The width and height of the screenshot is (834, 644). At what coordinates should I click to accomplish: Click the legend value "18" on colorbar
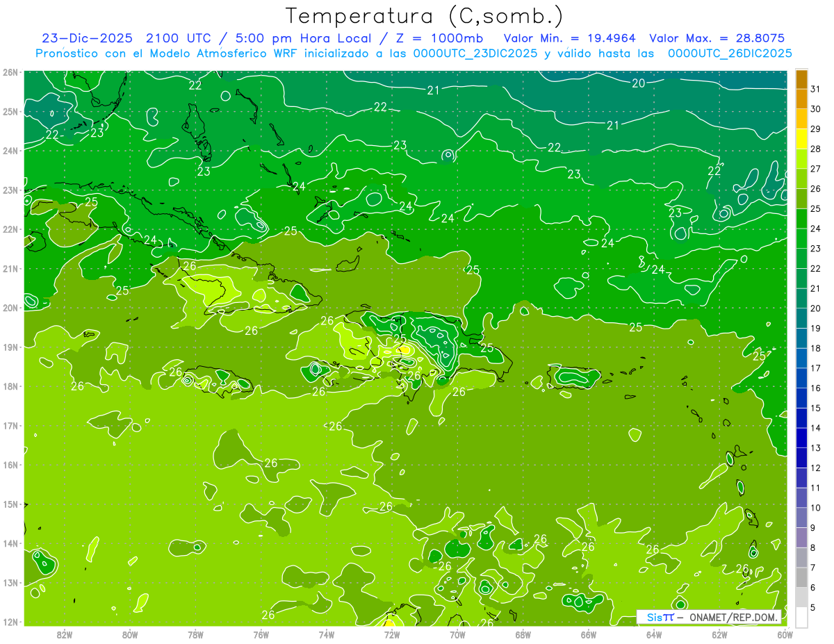click(816, 348)
